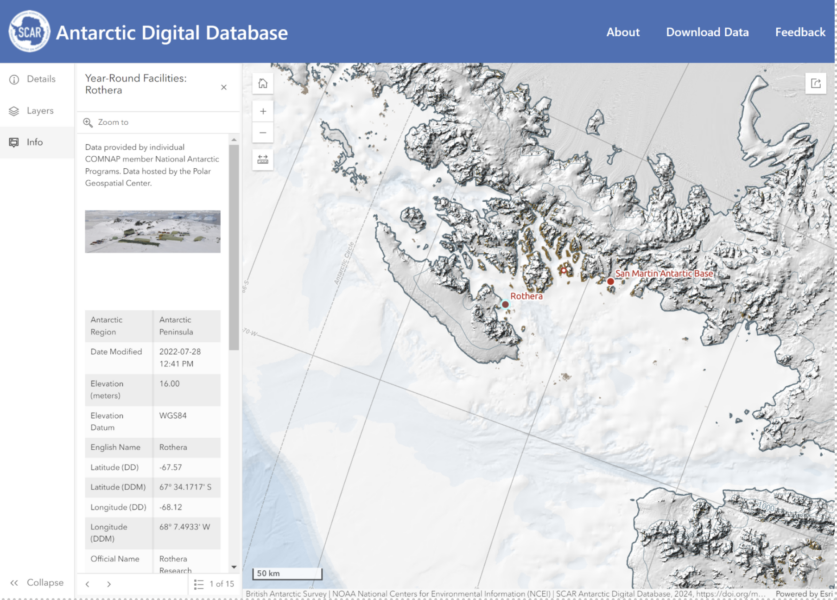Collapse the sidebar using the Collapse control
This screenshot has width=837, height=600.
pos(38,582)
